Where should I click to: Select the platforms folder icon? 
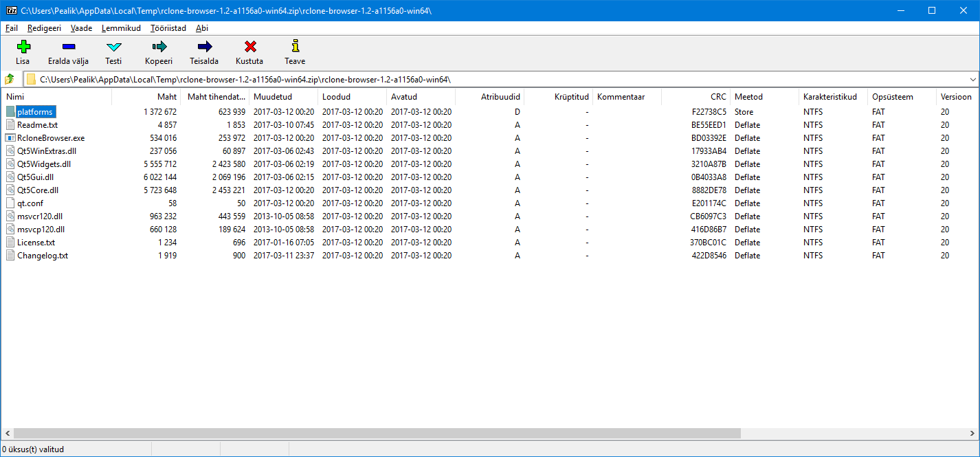click(10, 111)
